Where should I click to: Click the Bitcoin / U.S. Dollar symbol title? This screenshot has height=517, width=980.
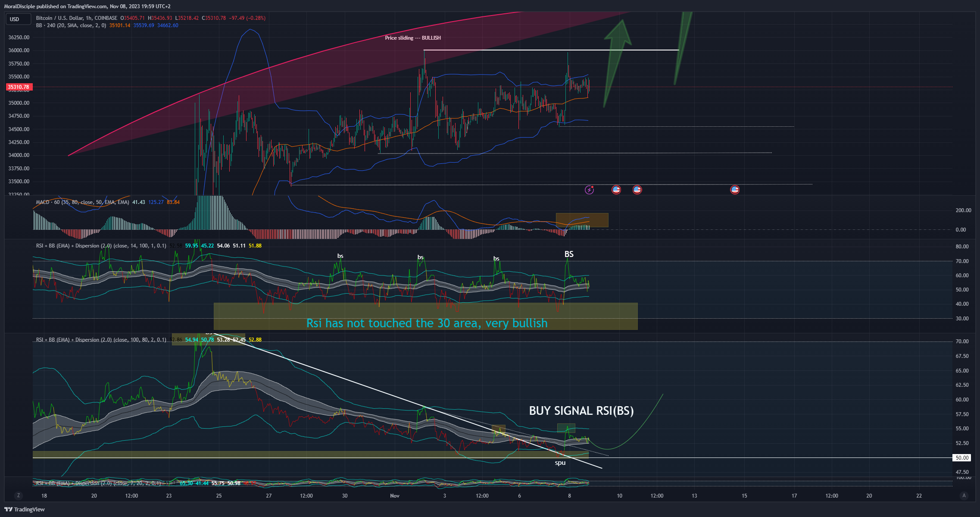pos(77,18)
